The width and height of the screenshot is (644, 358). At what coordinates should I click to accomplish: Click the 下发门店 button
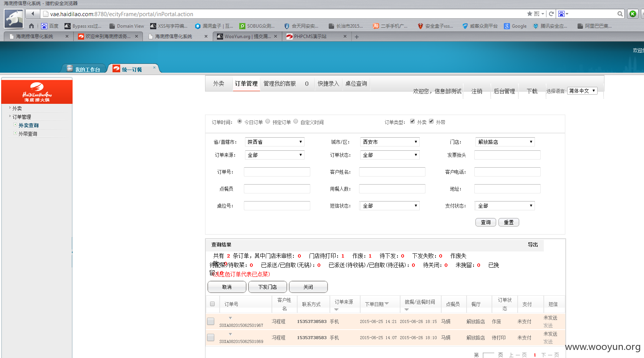(268, 287)
